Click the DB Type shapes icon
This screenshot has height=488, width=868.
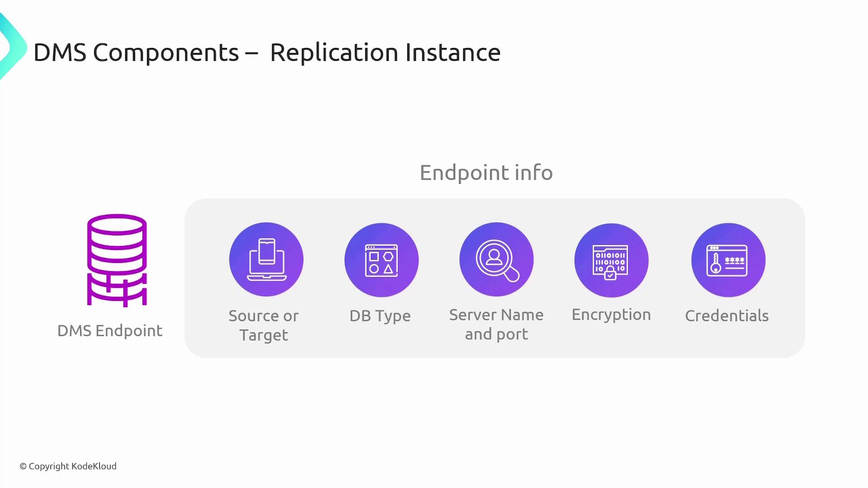coord(381,260)
